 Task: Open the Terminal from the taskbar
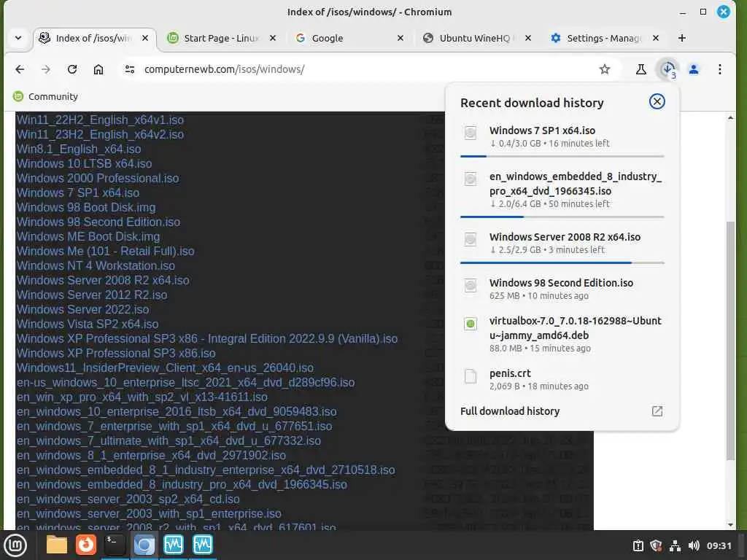pos(115,545)
